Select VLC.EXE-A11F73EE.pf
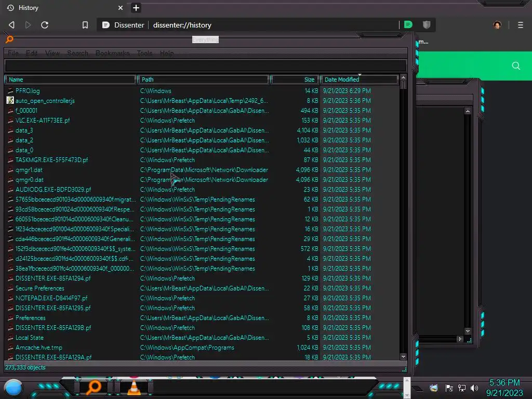Screen dimensions: 532x399 43,121
